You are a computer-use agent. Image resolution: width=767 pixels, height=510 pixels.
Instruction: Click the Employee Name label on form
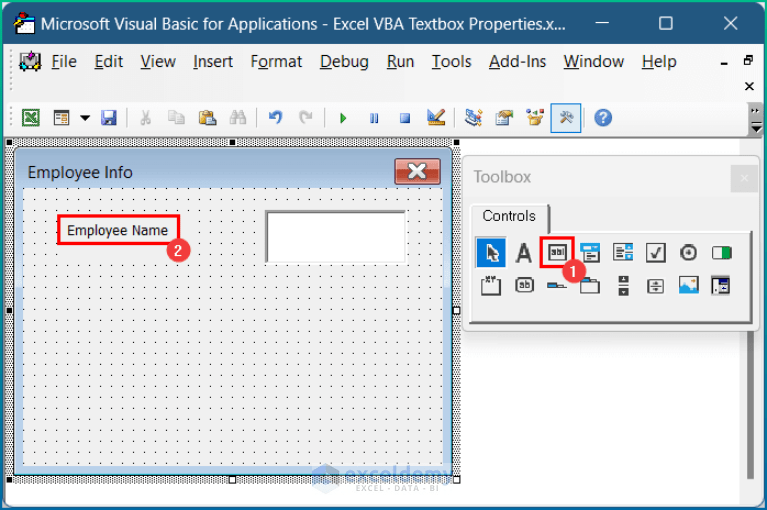pyautogui.click(x=117, y=230)
